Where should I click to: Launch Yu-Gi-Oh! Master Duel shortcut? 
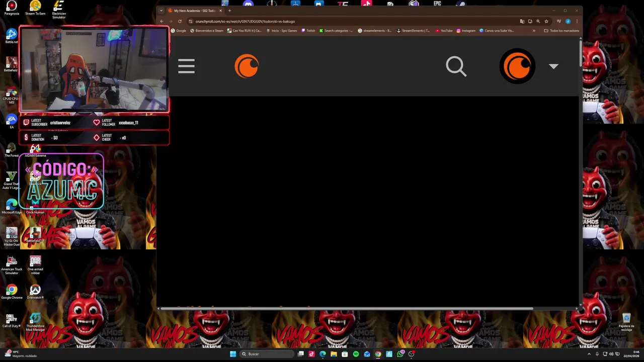click(x=12, y=236)
